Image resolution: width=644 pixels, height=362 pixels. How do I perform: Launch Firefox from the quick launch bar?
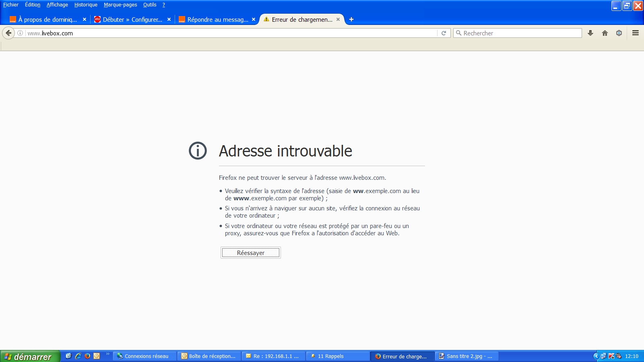pos(87,356)
